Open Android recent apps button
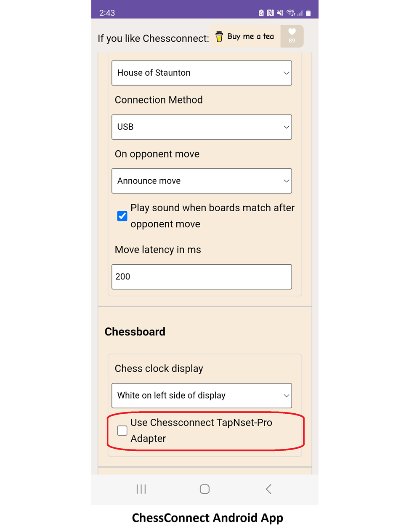Image resolution: width=417 pixels, height=532 pixels. coord(141,489)
